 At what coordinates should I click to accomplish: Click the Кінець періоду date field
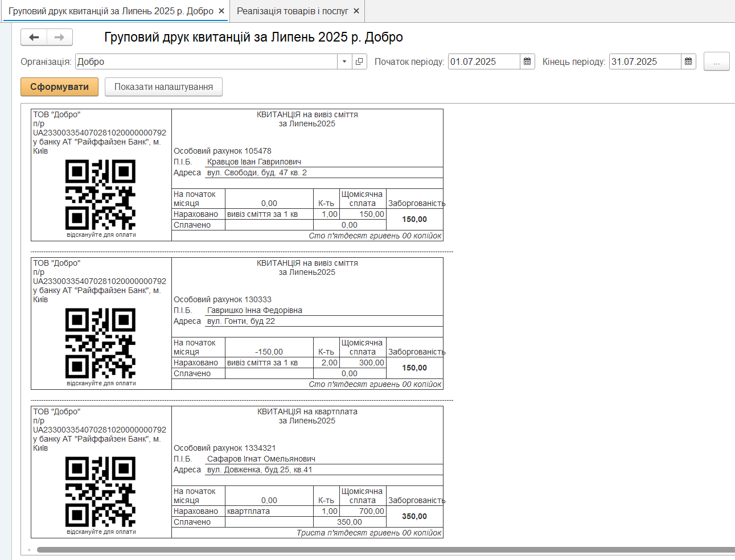point(645,61)
